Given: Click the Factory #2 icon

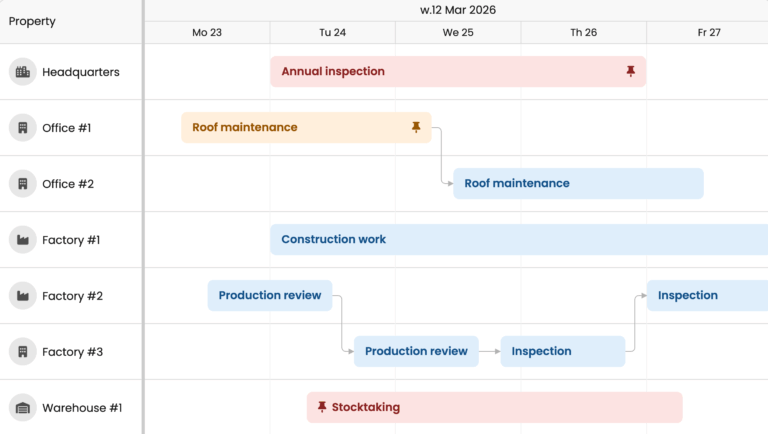Looking at the screenshot, I should (x=22, y=296).
